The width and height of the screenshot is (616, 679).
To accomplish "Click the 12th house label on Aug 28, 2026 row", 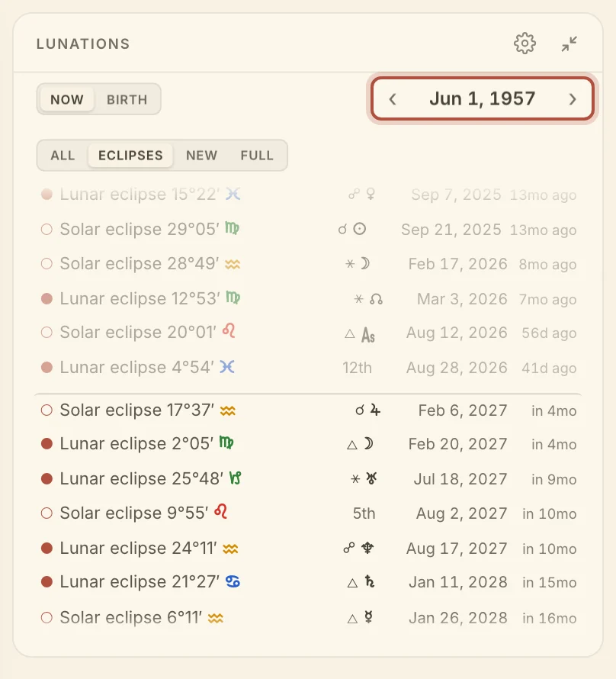I will tap(358, 368).
